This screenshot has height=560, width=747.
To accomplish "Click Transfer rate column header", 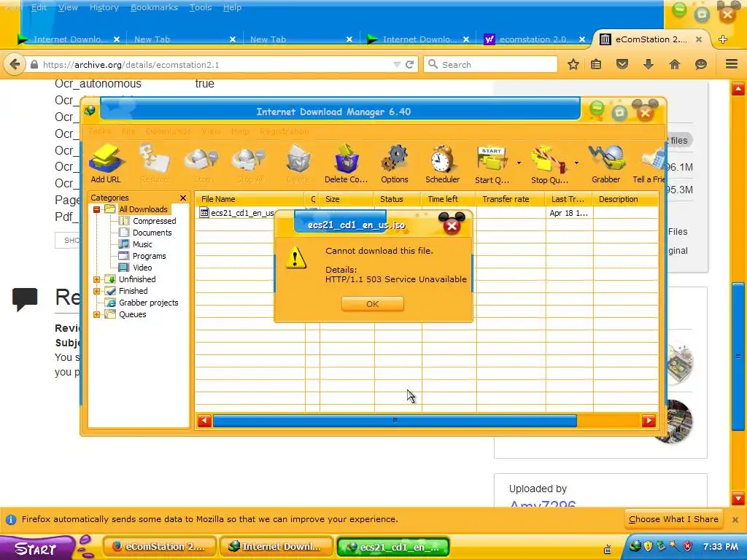I will pyautogui.click(x=511, y=199).
